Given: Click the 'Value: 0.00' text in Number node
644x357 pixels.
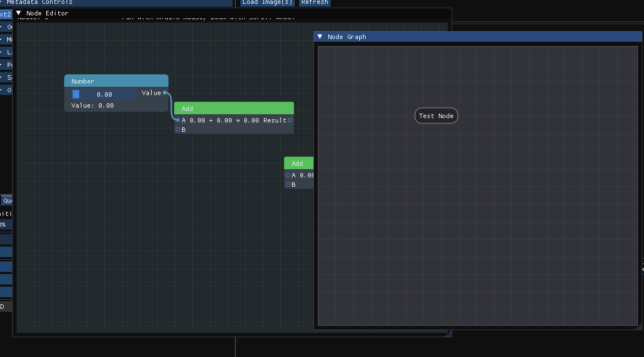Looking at the screenshot, I should point(92,105).
